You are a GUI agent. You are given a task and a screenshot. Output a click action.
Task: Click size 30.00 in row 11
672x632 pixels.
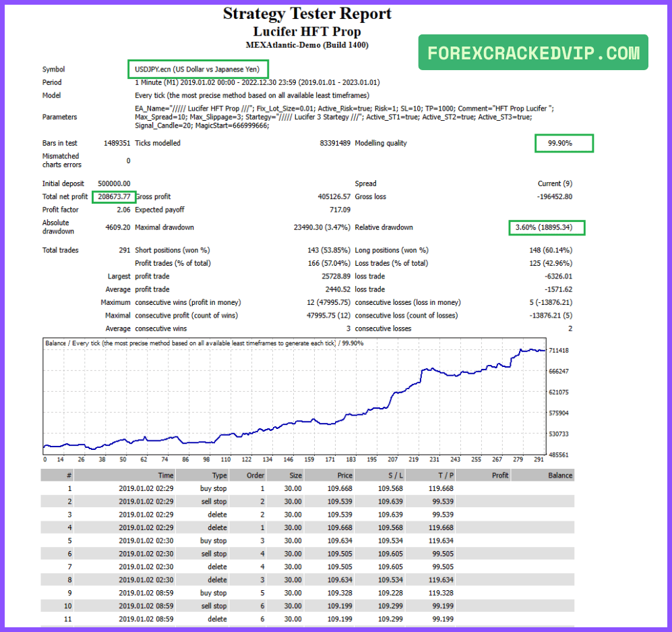293,620
